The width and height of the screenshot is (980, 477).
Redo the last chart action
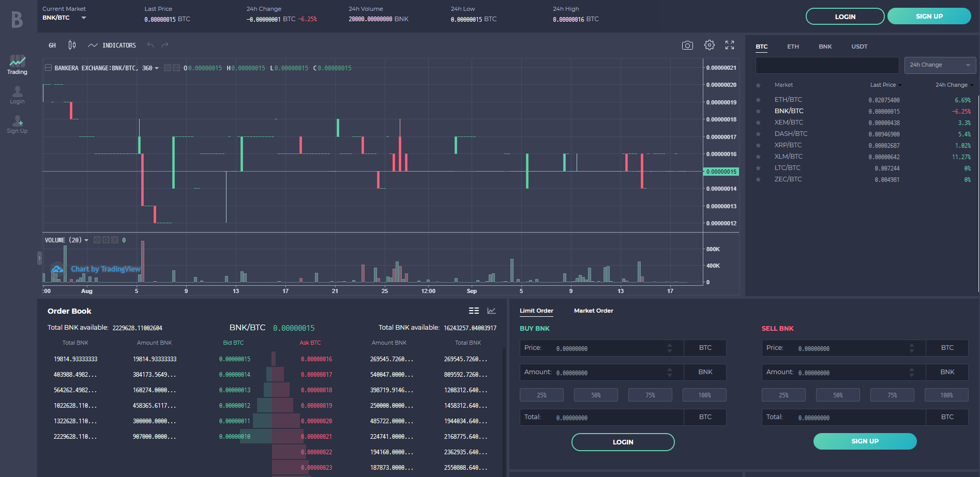point(165,45)
